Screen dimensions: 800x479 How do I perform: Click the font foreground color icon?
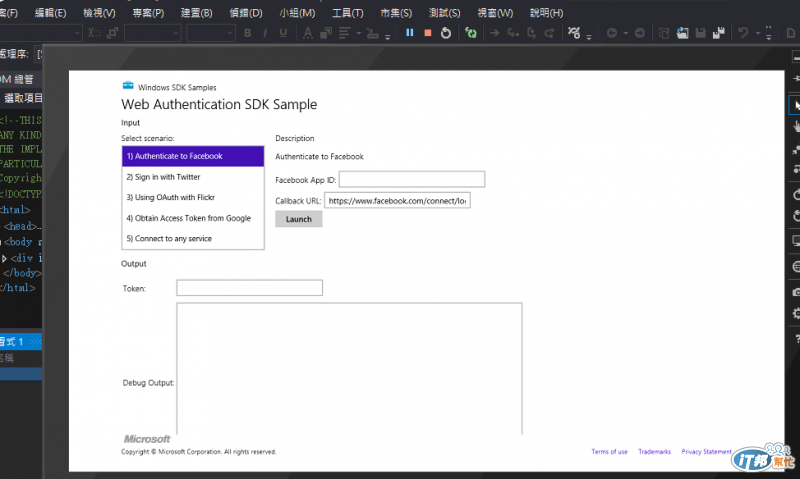pyautogui.click(x=308, y=33)
